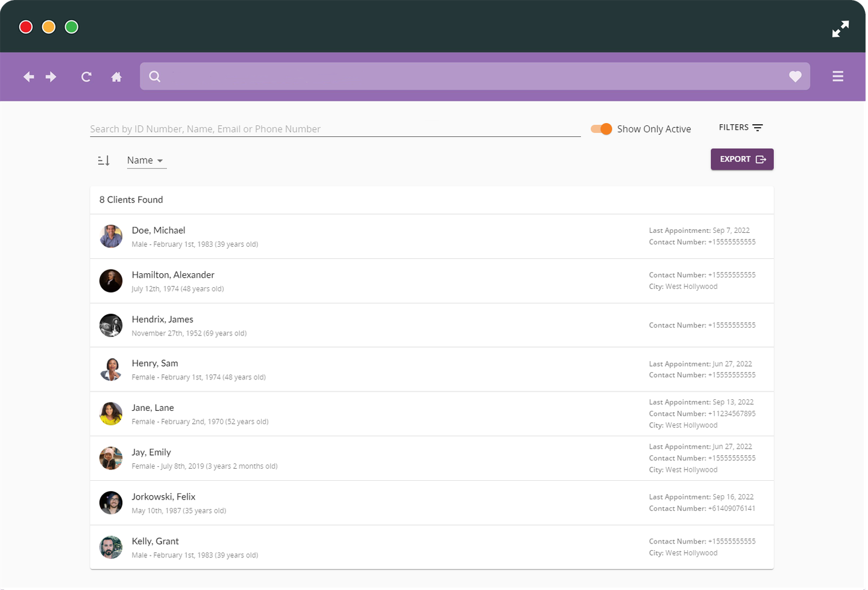Select client name 'Kelly, Grant'

pyautogui.click(x=156, y=542)
